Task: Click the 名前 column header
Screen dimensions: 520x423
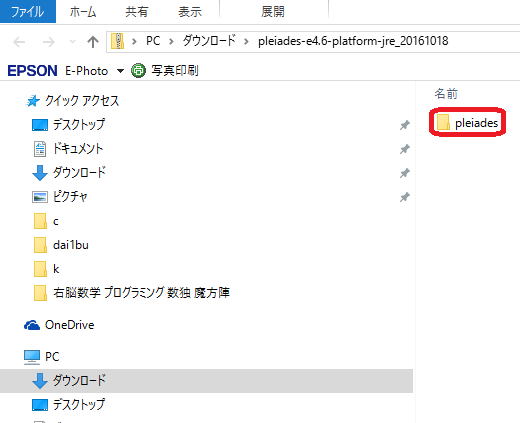Action: (x=446, y=94)
